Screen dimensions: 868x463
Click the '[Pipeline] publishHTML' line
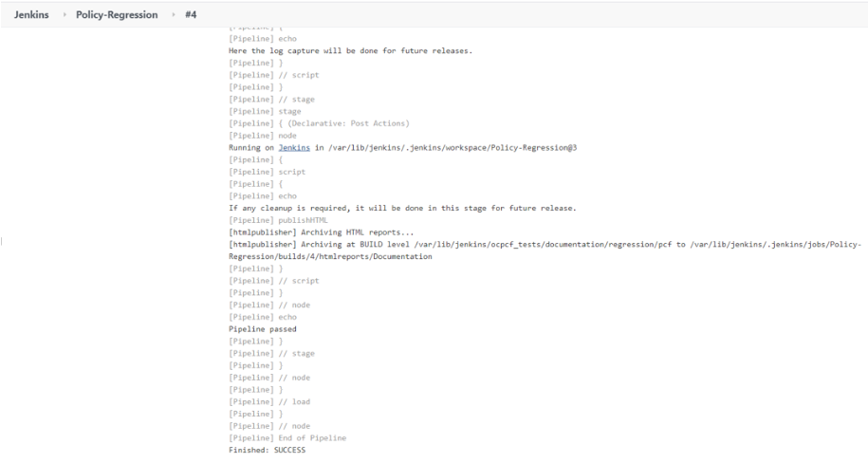[278, 220]
